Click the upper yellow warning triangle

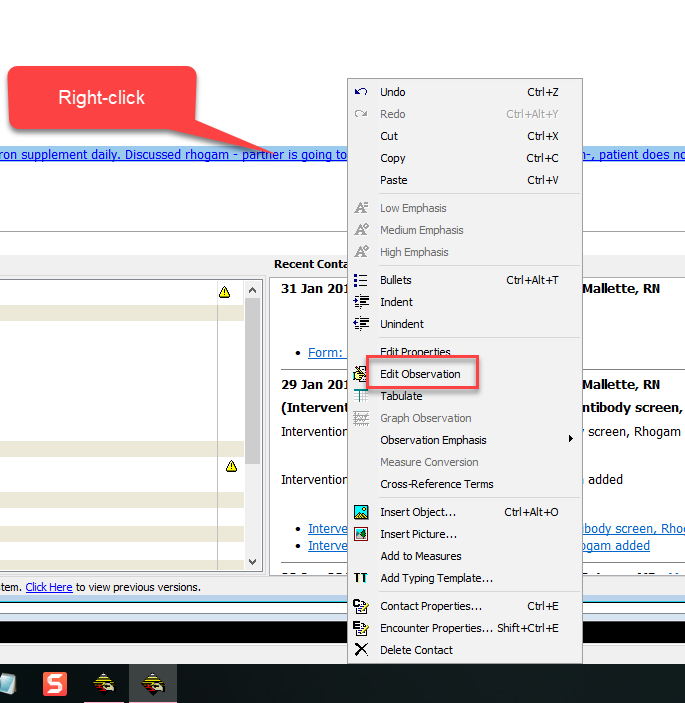[x=225, y=292]
